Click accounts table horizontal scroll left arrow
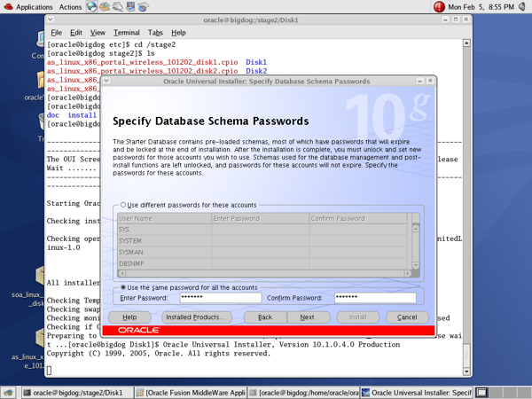Screen dimensions: 532x399 pyautogui.click(x=121, y=273)
